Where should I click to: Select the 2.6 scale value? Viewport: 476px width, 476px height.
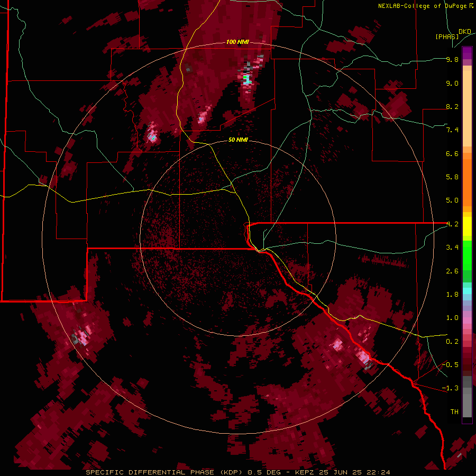[452, 271]
